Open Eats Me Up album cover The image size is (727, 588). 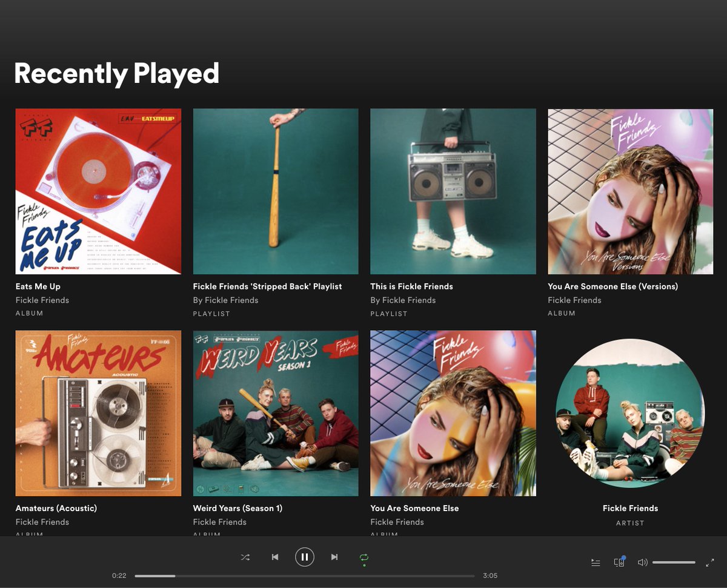click(x=98, y=191)
